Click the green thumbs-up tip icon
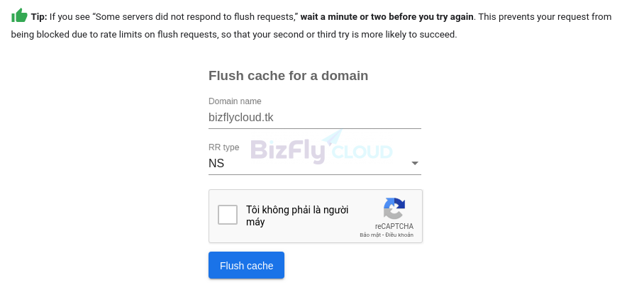The width and height of the screenshot is (644, 292). point(19,16)
